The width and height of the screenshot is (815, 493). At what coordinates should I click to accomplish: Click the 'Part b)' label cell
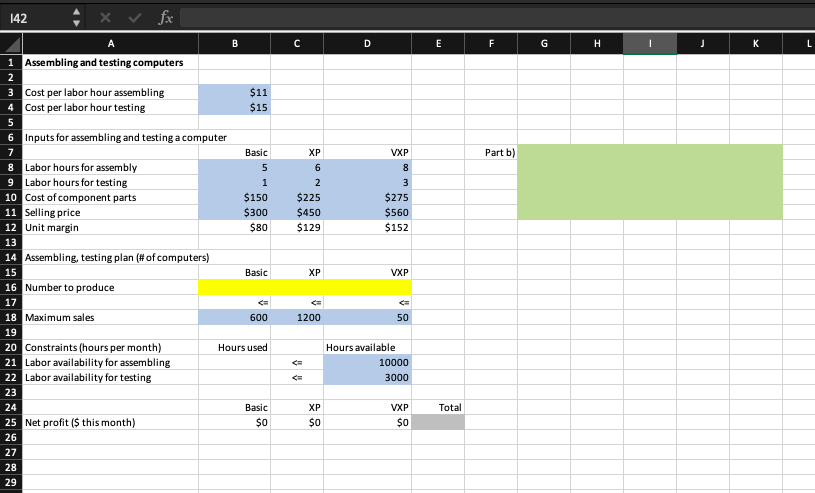tap(491, 152)
